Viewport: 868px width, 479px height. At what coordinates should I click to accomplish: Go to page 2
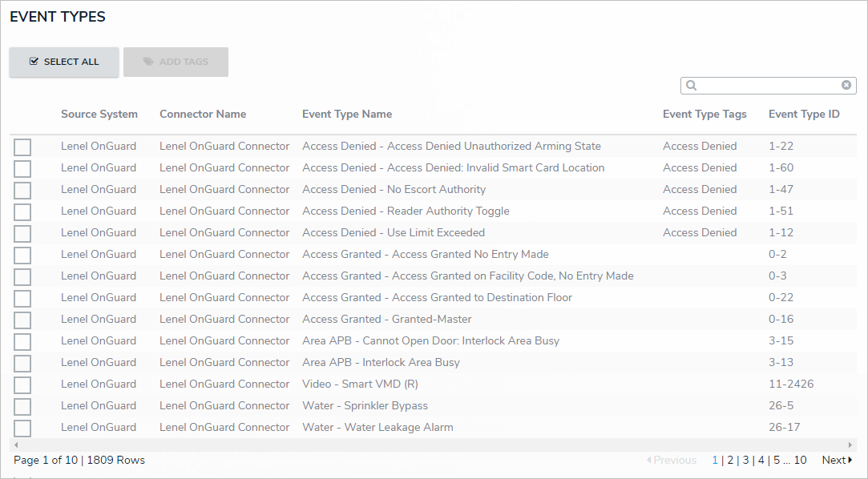tap(730, 460)
